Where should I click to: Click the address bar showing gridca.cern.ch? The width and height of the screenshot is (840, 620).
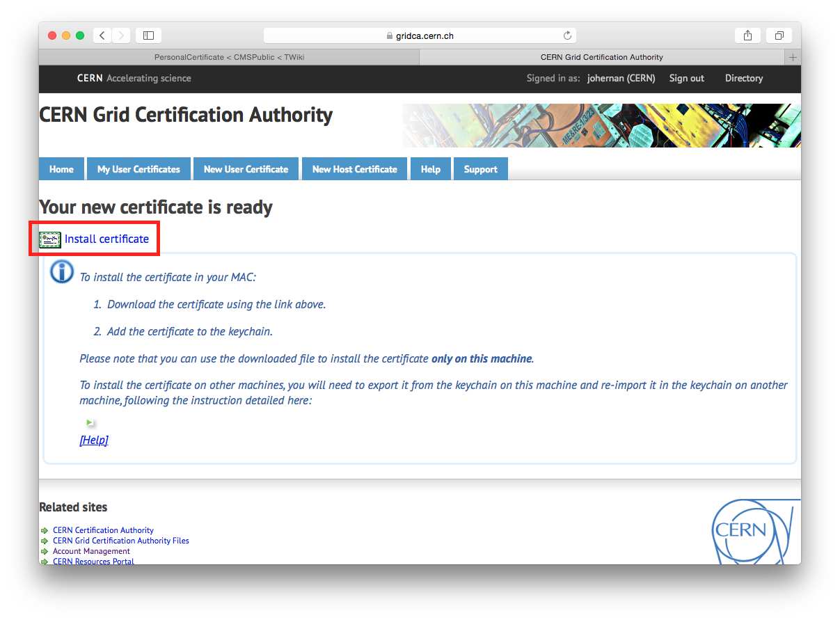click(x=420, y=35)
